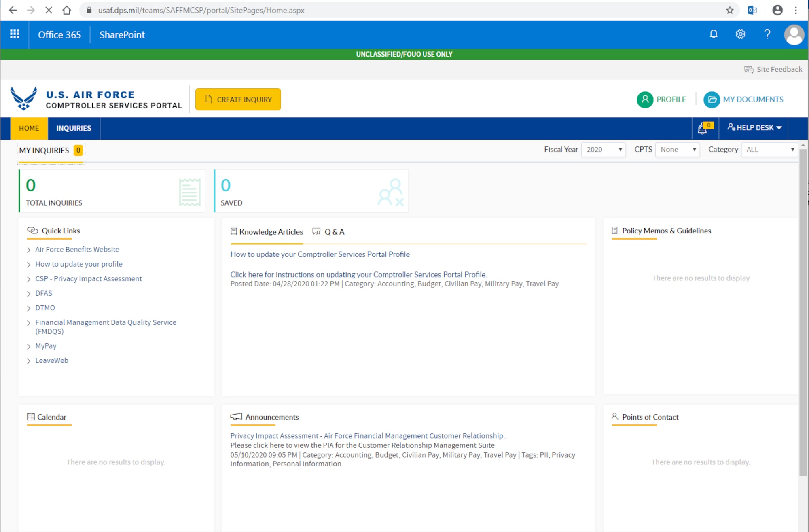Click the user account profile icon
The width and height of the screenshot is (809, 532).
coord(794,34)
